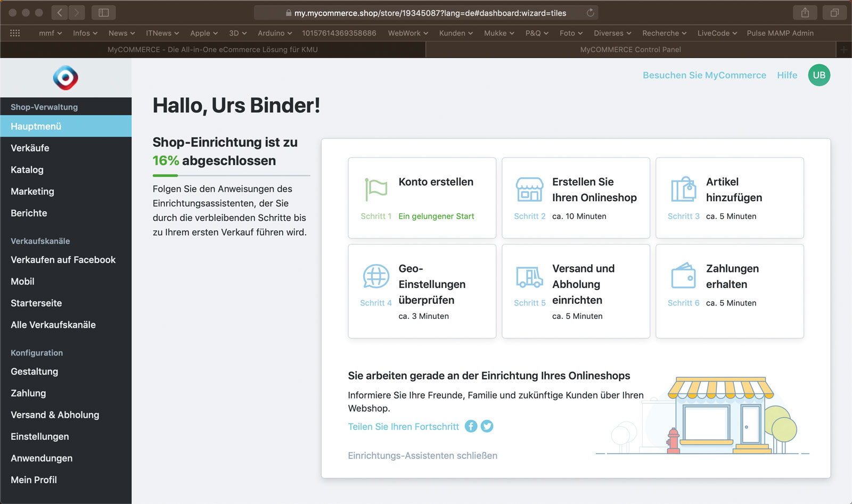Expand the Infos bookmarks folder
Image resolution: width=852 pixels, height=504 pixels.
(x=85, y=33)
